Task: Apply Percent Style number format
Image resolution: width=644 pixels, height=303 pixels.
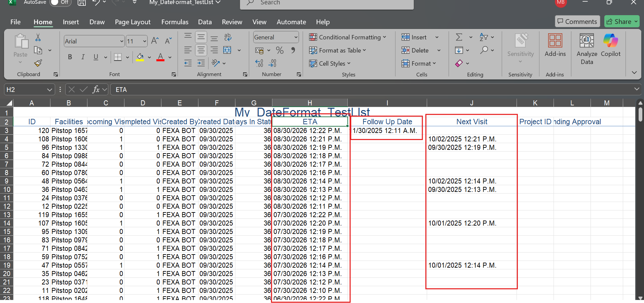Action: pos(279,50)
